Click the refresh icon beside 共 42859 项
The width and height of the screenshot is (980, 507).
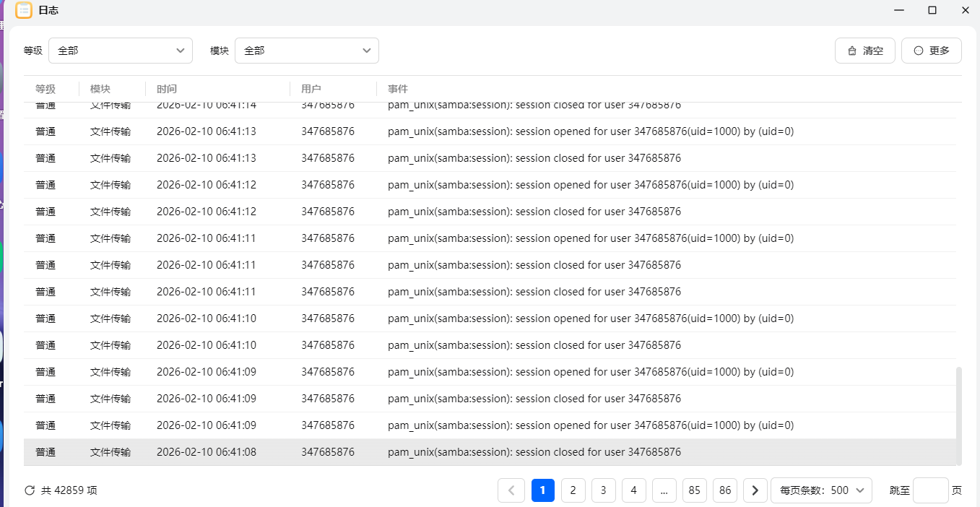pyautogui.click(x=30, y=490)
